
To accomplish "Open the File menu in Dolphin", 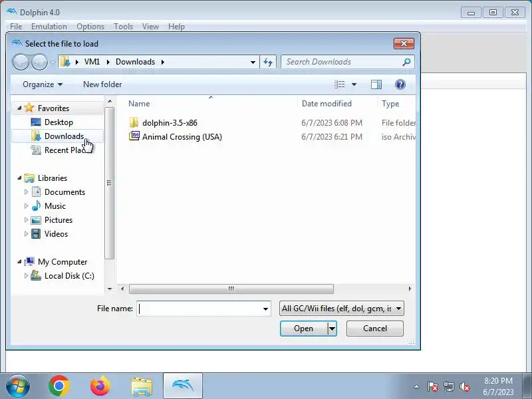I will click(x=16, y=27).
